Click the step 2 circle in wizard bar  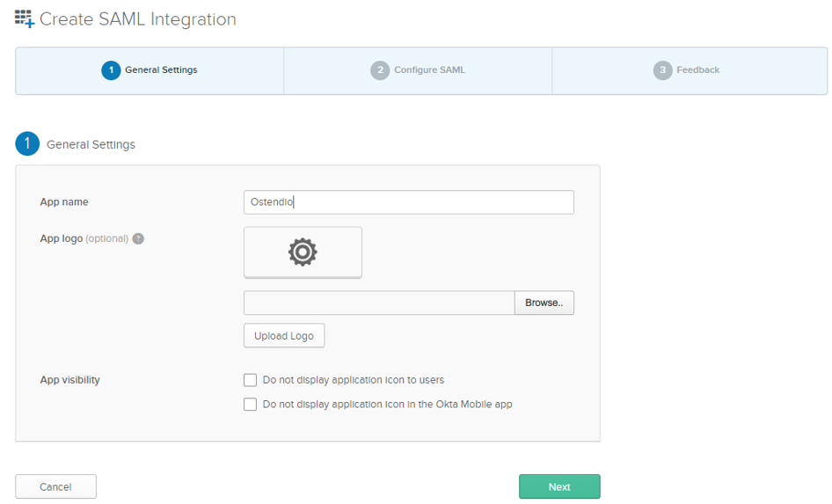click(x=380, y=70)
